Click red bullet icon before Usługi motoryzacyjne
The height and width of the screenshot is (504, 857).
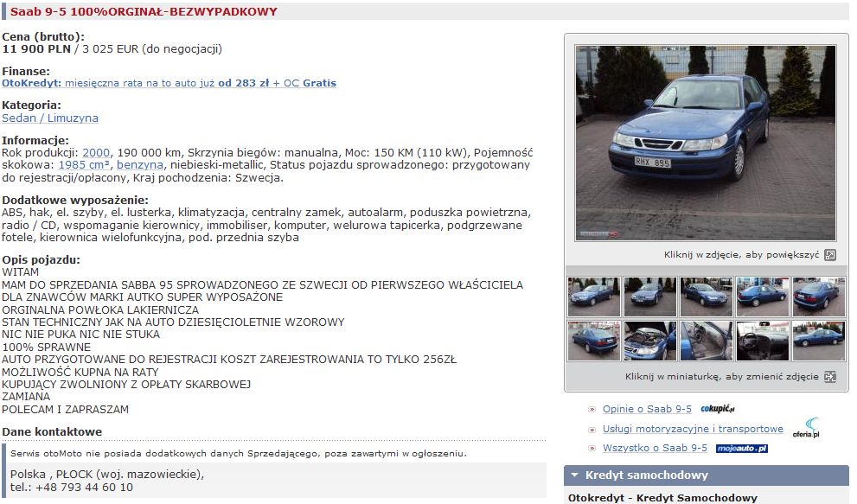pyautogui.click(x=592, y=430)
